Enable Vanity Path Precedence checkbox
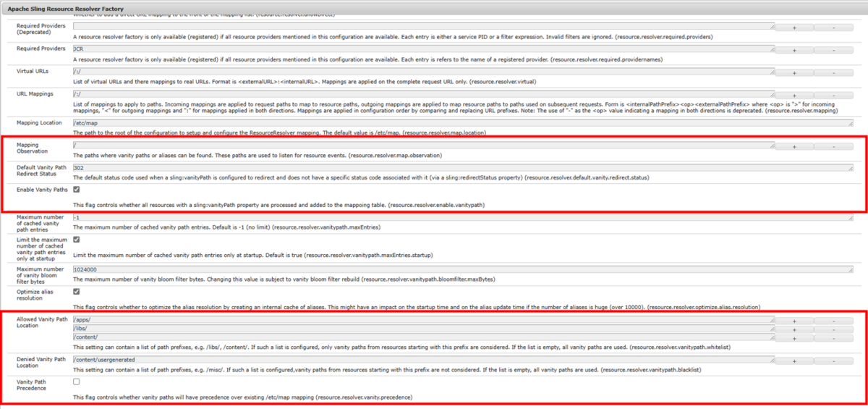868x409 pixels. point(77,381)
